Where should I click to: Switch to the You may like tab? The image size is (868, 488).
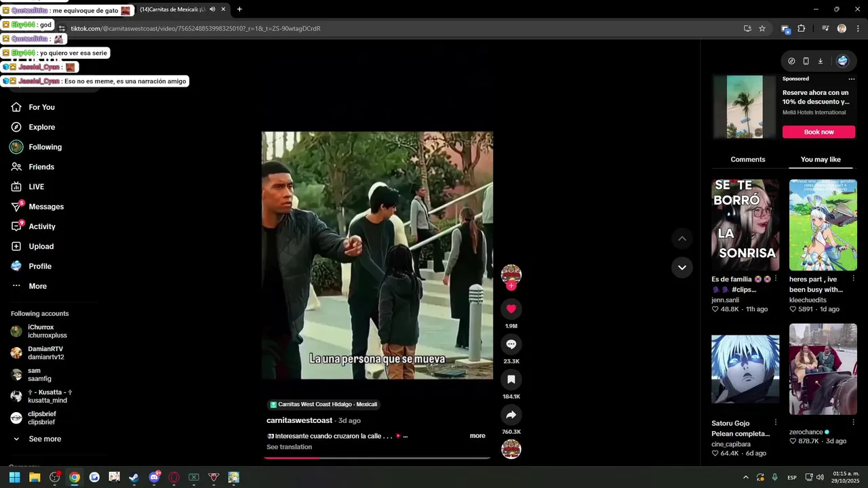coord(821,160)
